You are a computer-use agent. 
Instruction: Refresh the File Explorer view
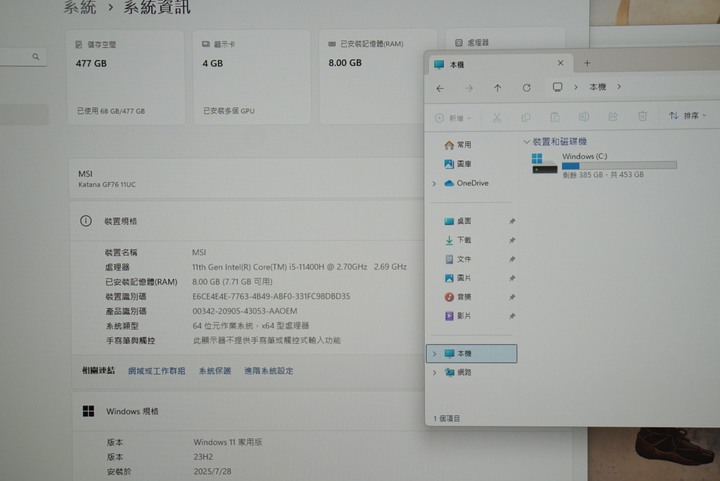[x=527, y=88]
